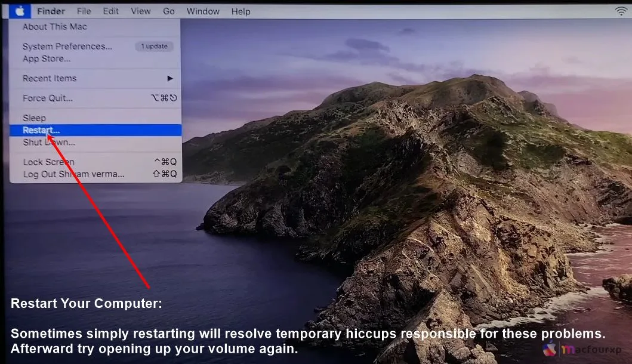Expand the Recent Items submenu
Viewport: 632px width, 364px height.
95,78
